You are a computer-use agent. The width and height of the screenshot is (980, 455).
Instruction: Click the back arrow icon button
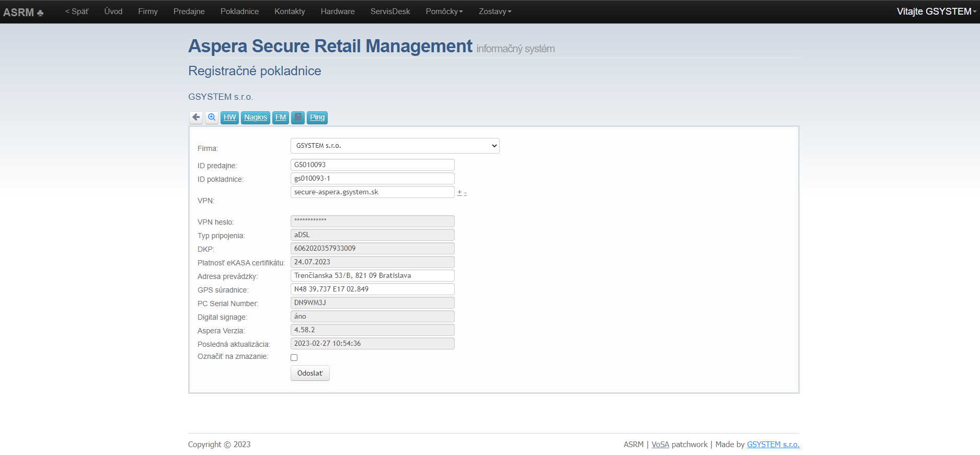click(x=196, y=118)
